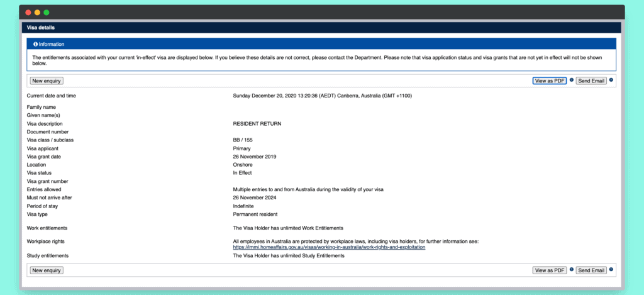Click the help icon beside top Send Email

611,80
